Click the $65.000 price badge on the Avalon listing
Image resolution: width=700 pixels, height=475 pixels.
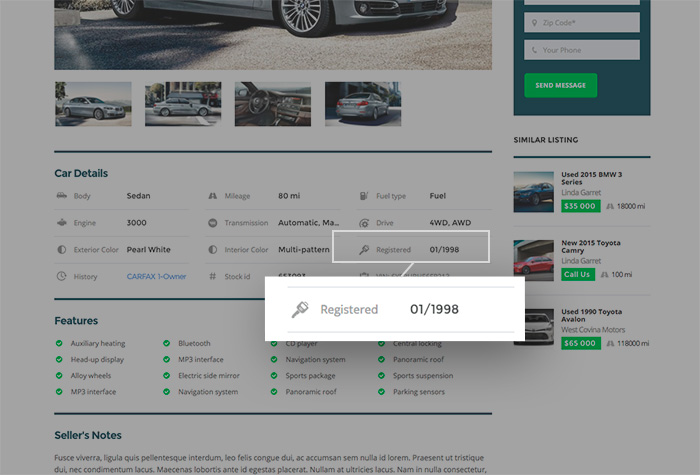pyautogui.click(x=580, y=343)
